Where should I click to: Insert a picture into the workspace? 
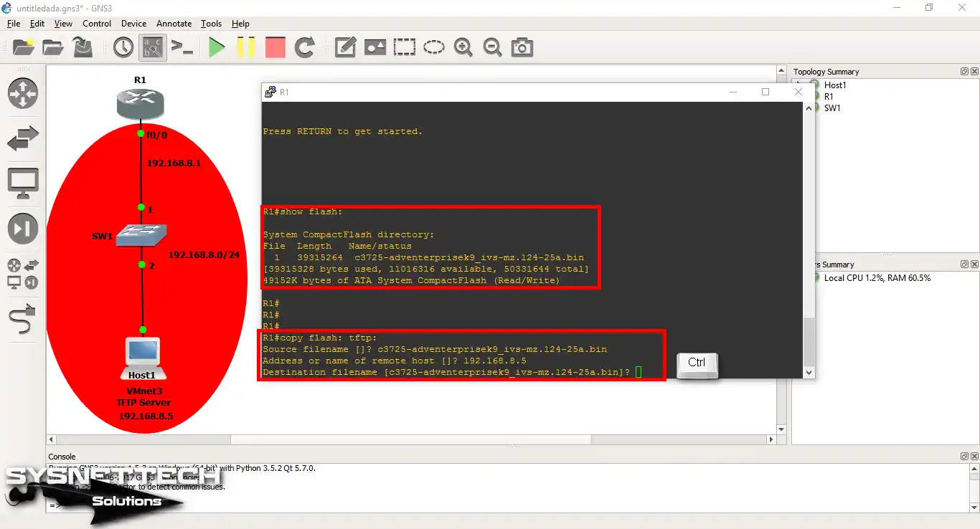click(x=375, y=47)
